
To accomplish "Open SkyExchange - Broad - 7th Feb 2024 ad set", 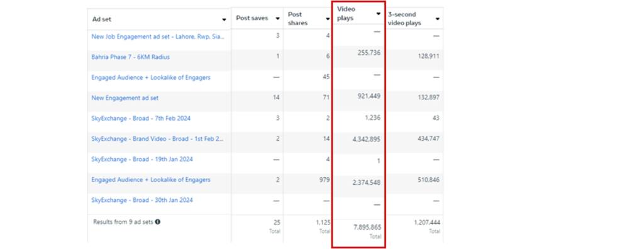I will coord(141,118).
